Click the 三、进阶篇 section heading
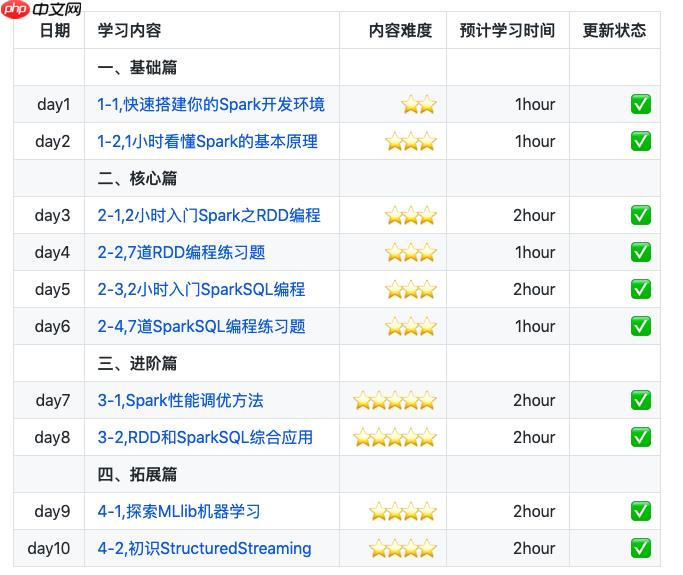Image resolution: width=683 pixels, height=575 pixels. [137, 364]
